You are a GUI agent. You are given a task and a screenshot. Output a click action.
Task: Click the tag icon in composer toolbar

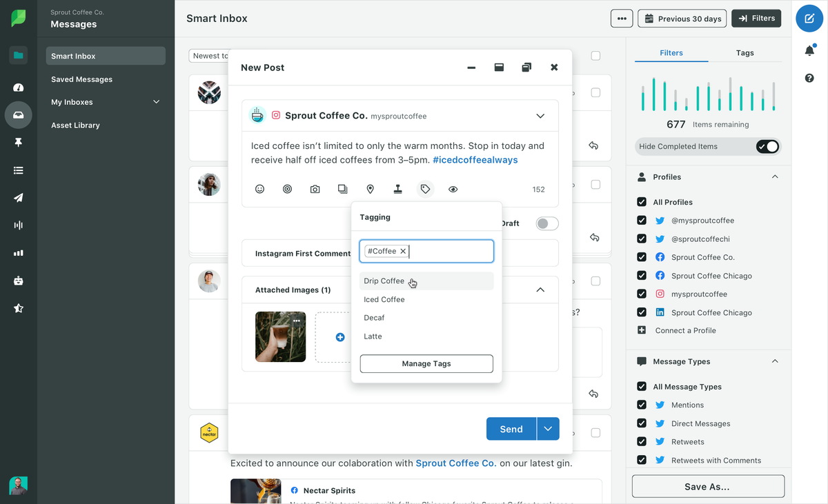pyautogui.click(x=425, y=189)
